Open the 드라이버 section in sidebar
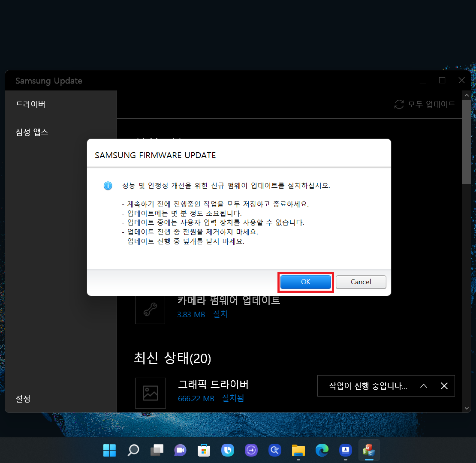The height and width of the screenshot is (463, 476). coord(30,104)
